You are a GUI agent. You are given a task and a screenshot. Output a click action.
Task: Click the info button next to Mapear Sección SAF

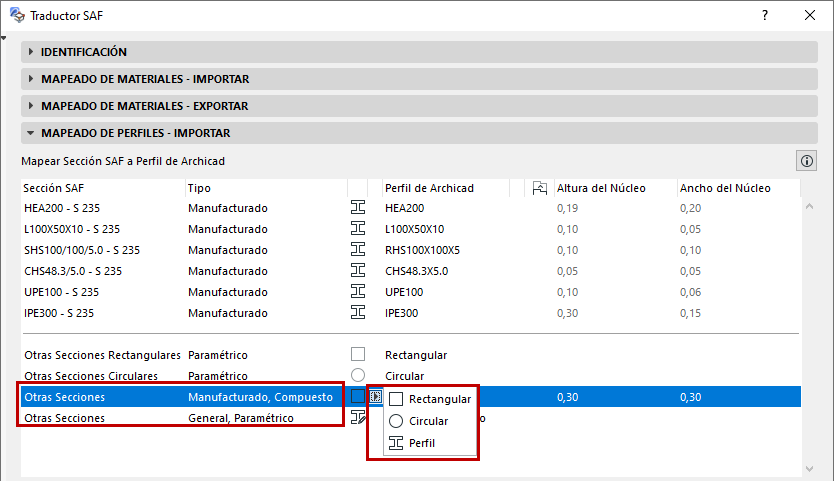[806, 161]
